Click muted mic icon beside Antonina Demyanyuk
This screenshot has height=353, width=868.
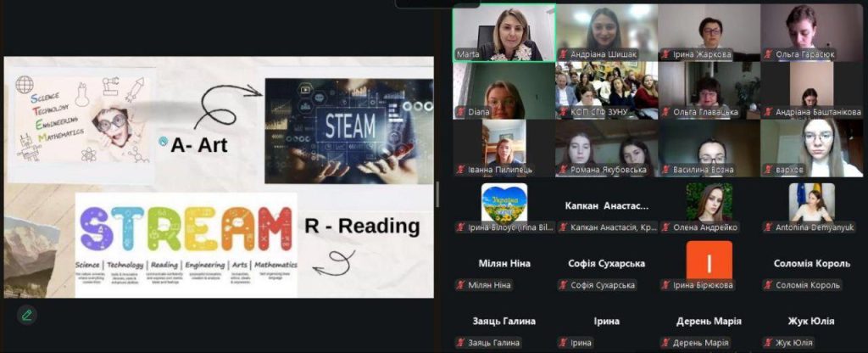click(769, 227)
